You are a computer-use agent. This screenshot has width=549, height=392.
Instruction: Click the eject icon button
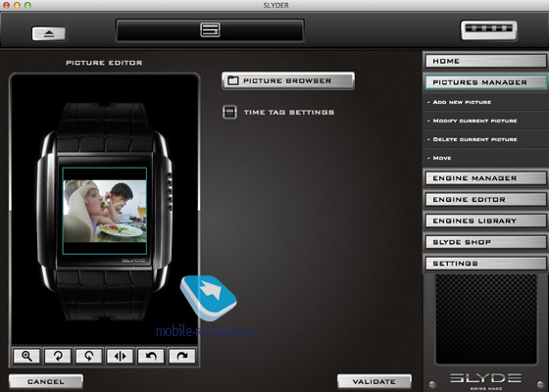49,33
